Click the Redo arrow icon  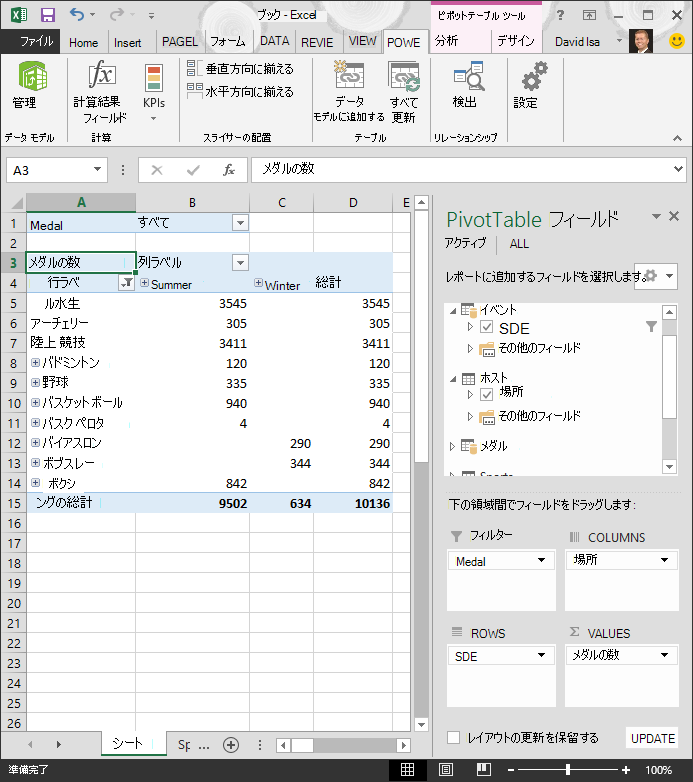click(x=116, y=14)
